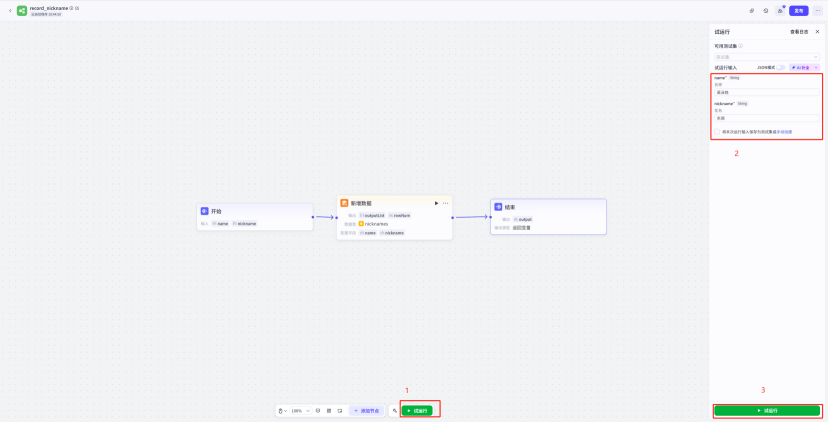The image size is (828, 422).
Task: Click the 手动创建 link
Action: [x=784, y=132]
